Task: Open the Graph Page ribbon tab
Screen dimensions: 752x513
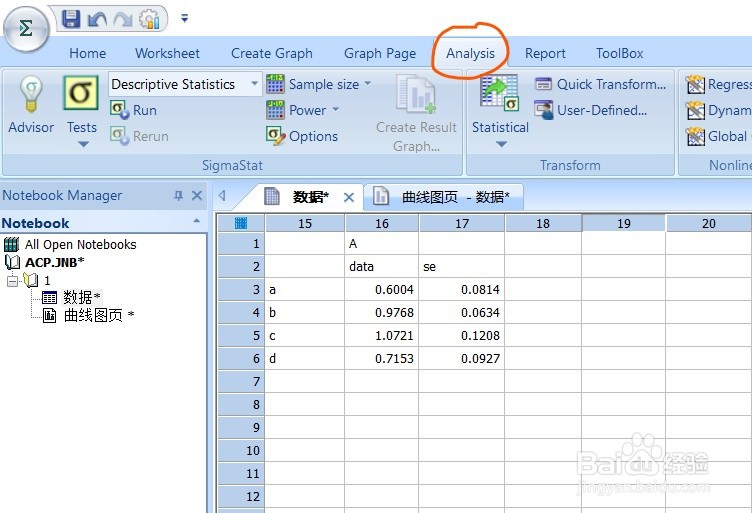Action: (380, 53)
